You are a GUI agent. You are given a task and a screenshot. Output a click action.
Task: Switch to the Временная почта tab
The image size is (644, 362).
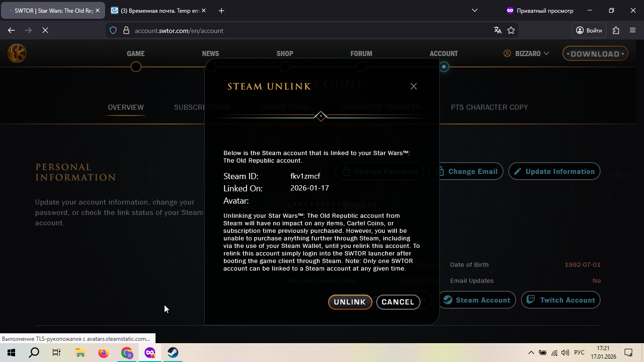coord(157,10)
